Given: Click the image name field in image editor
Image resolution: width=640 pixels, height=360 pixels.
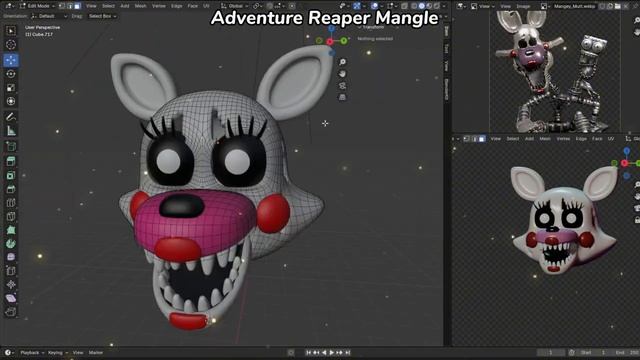Looking at the screenshot, I should [575, 6].
